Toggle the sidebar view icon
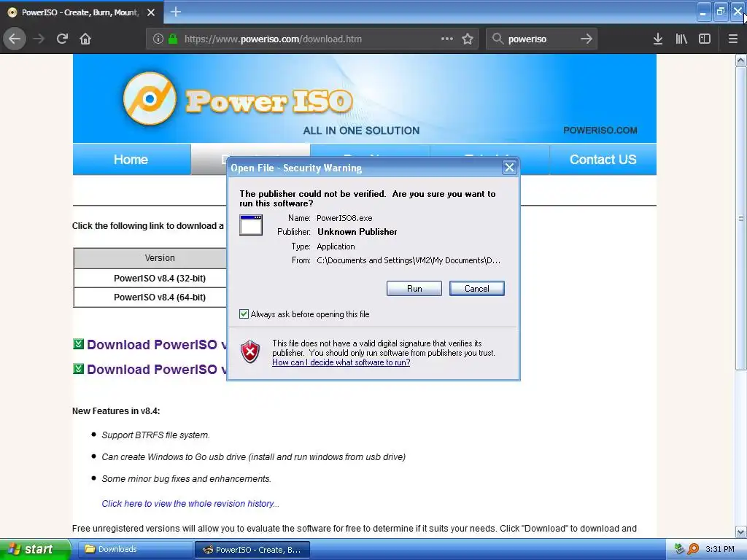Viewport: 747px width, 560px height. point(705,39)
